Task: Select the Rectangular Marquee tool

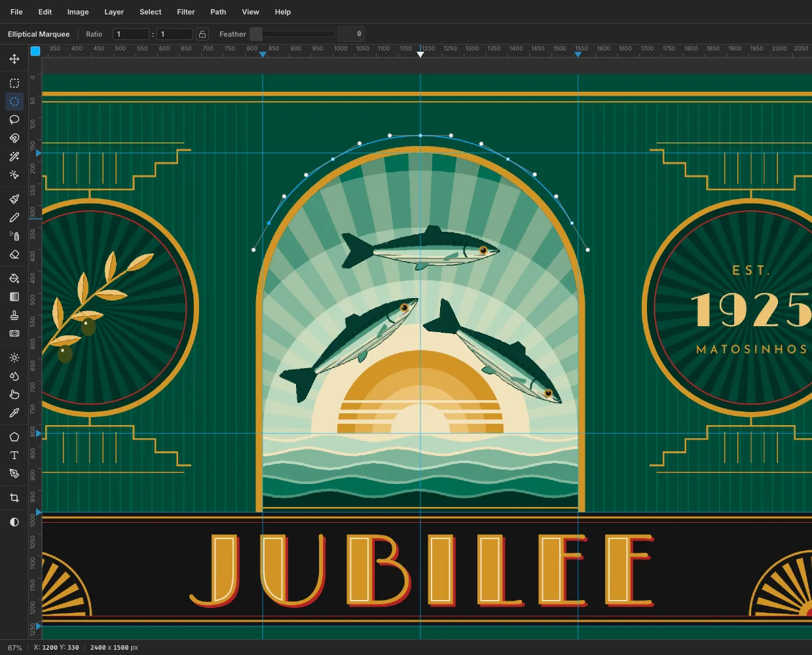Action: click(14, 83)
